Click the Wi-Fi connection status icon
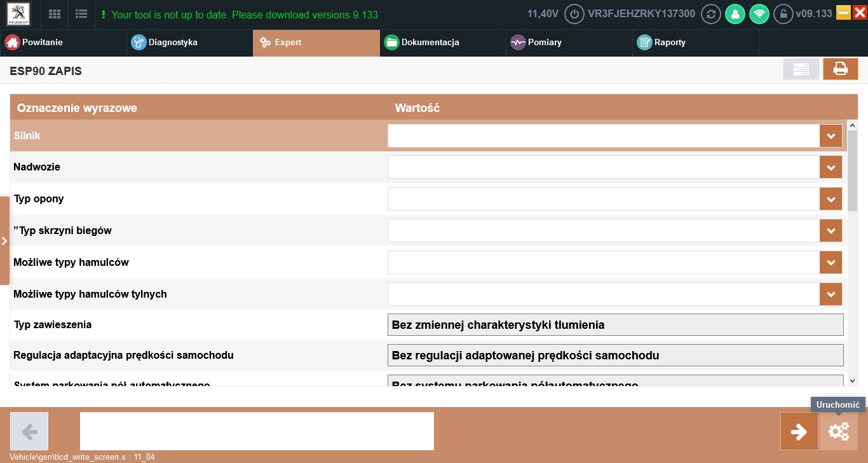The width and height of the screenshot is (868, 463). [x=759, y=14]
